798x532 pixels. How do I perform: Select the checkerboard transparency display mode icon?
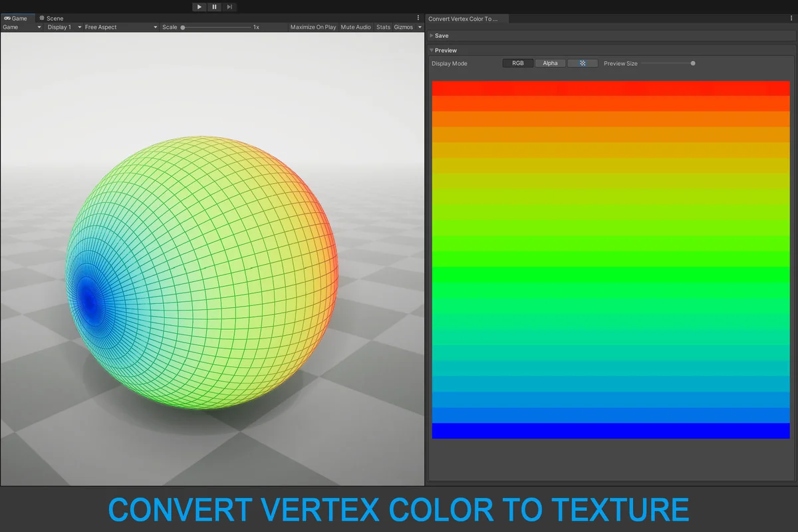pos(583,63)
